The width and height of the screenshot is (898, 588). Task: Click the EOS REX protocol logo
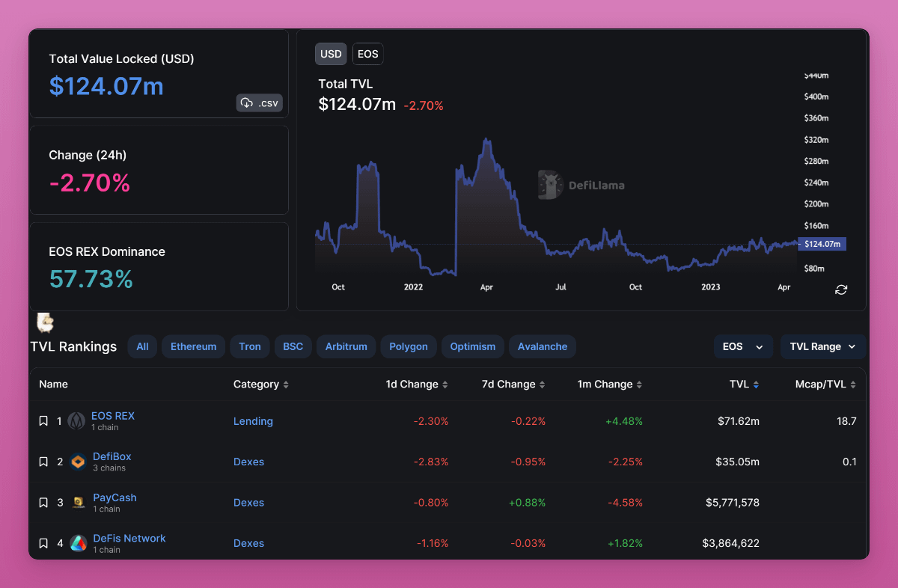(76, 421)
